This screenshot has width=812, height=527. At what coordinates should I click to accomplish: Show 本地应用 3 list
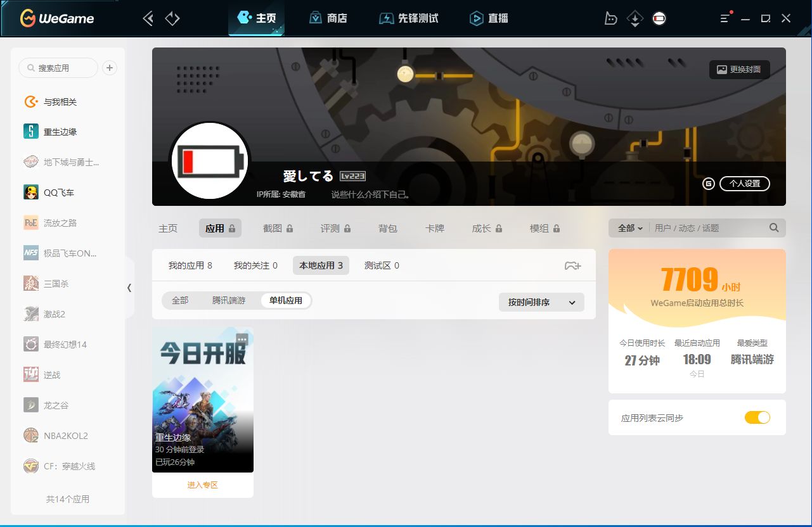321,265
